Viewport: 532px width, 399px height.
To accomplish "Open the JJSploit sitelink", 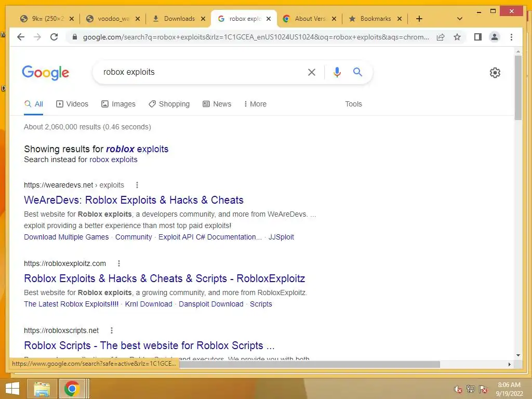I will 281,237.
